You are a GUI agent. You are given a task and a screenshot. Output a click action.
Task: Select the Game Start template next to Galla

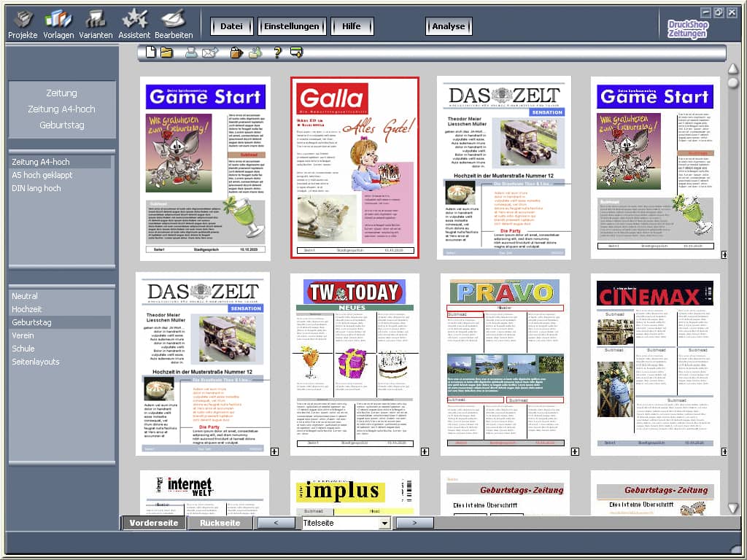[x=205, y=168]
